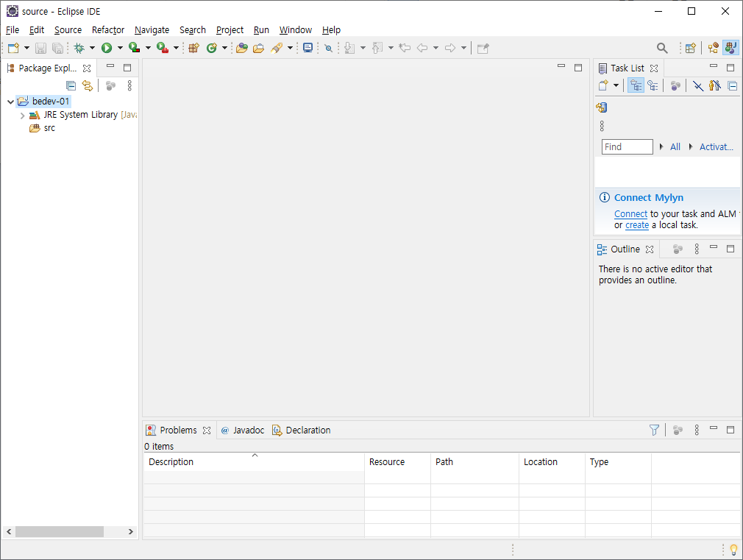Open the File menu
The width and height of the screenshot is (743, 560).
click(x=13, y=30)
